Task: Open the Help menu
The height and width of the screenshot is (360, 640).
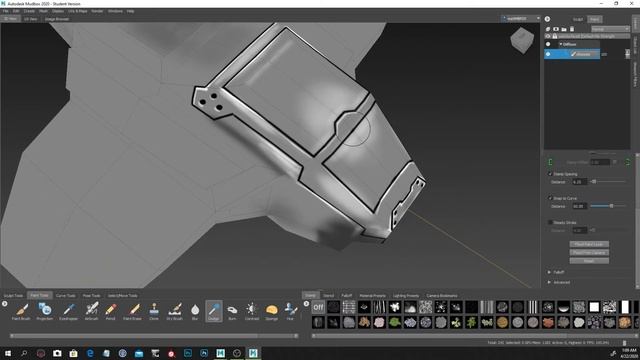Action: [x=131, y=11]
